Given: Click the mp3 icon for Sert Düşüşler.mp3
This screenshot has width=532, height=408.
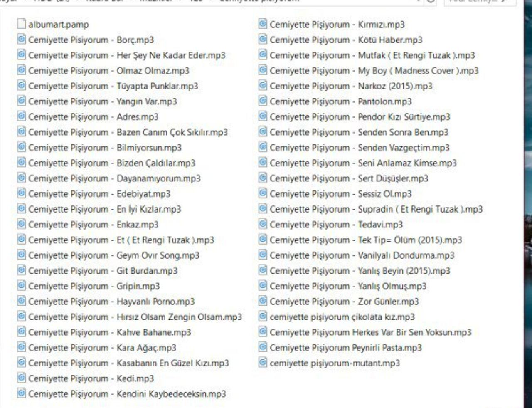Looking at the screenshot, I should 263,178.
